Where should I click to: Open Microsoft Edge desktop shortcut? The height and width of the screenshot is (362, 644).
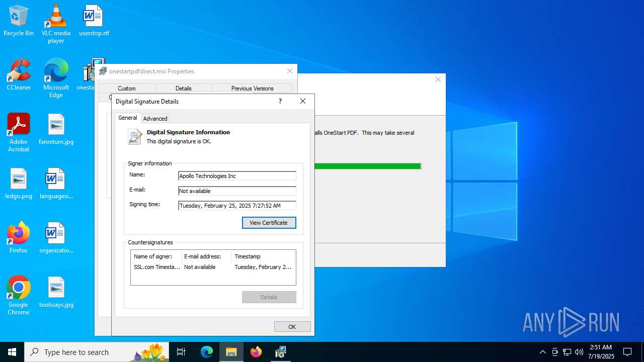click(56, 78)
